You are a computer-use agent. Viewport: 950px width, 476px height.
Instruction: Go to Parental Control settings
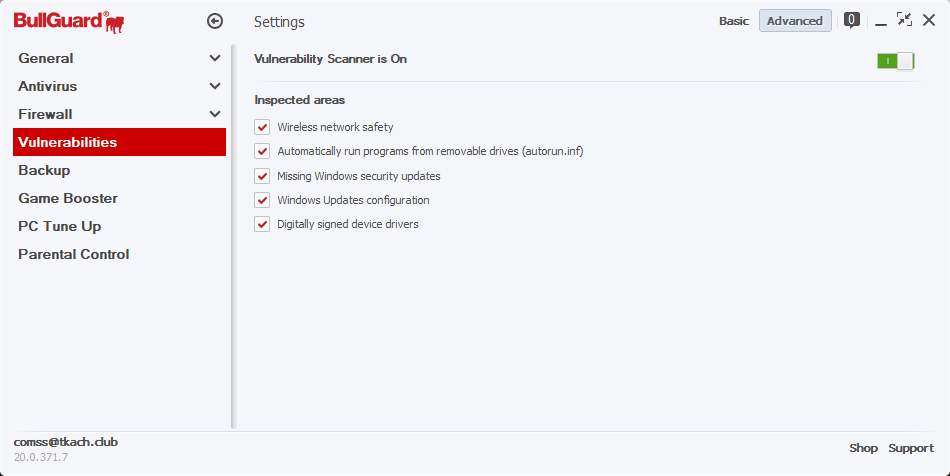74,254
